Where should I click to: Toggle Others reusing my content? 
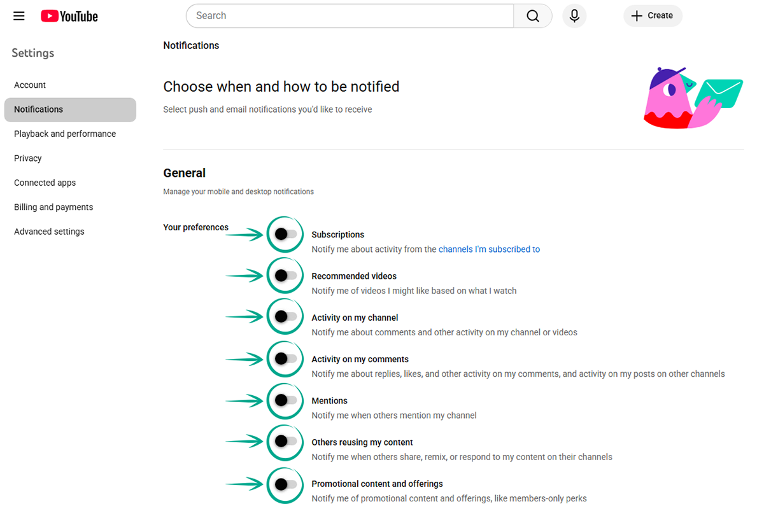click(x=285, y=442)
